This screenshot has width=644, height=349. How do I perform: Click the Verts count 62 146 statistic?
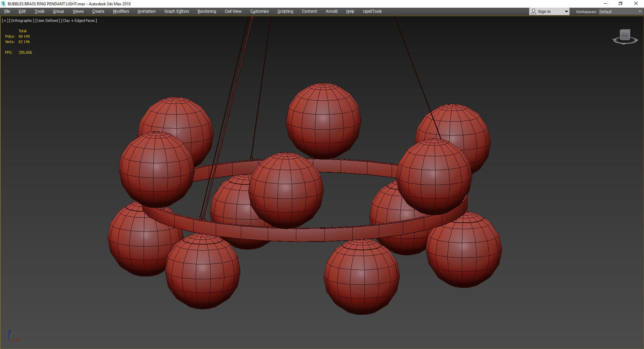tap(24, 42)
